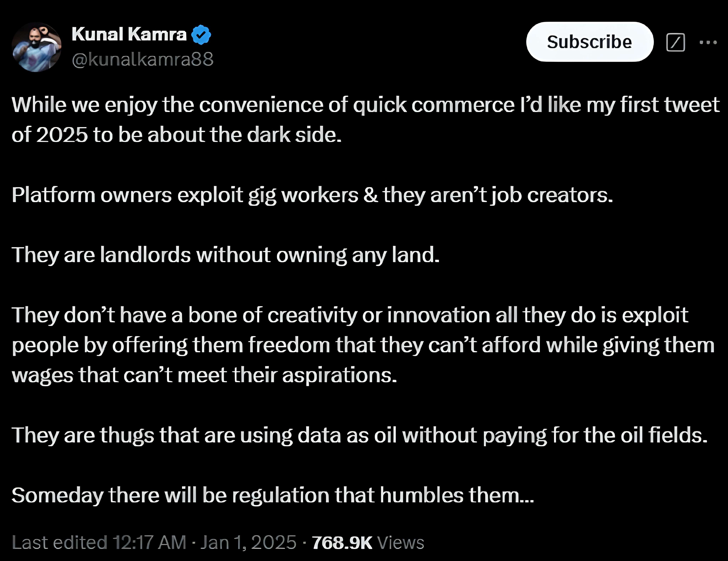
Task: Open Kunal Kamra's profile picture
Action: [x=36, y=47]
